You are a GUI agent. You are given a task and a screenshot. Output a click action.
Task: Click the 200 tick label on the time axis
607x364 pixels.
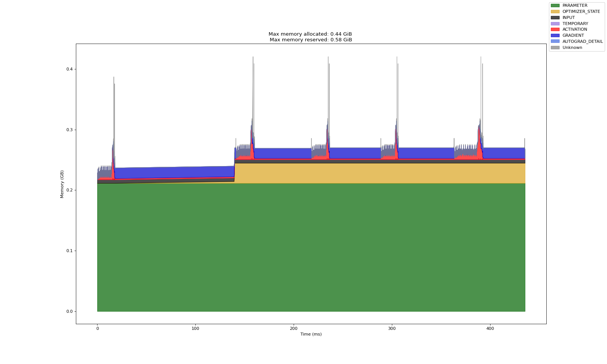pos(294,328)
